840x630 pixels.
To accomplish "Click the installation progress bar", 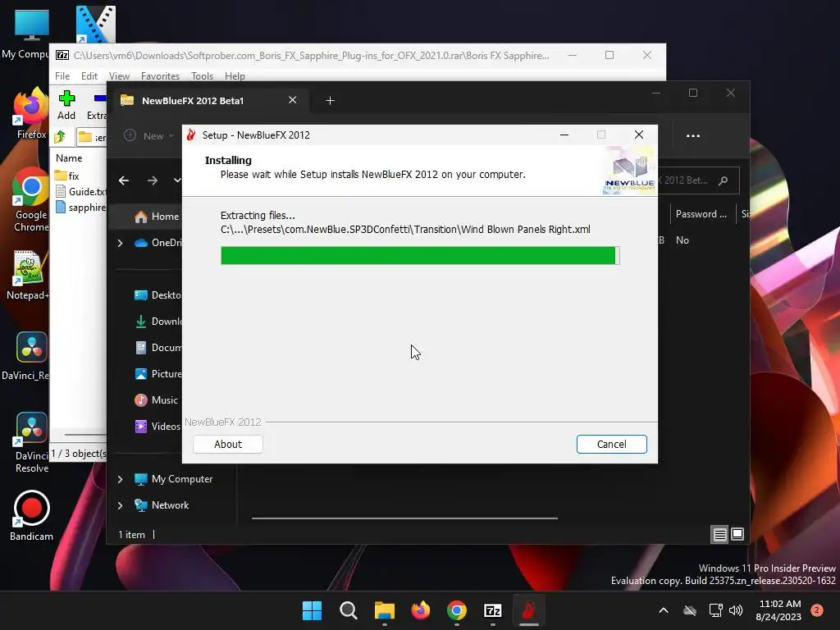I will tap(420, 256).
